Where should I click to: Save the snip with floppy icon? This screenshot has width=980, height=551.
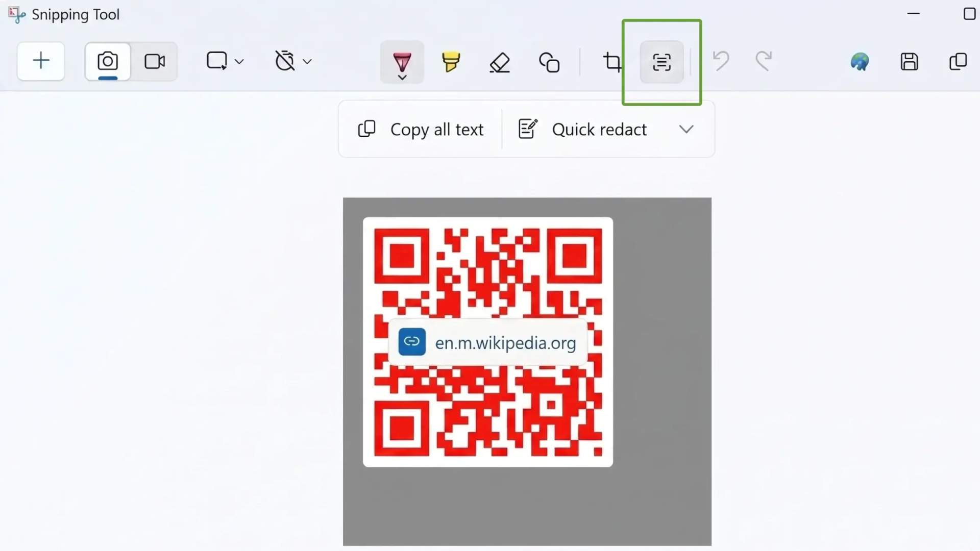909,62
